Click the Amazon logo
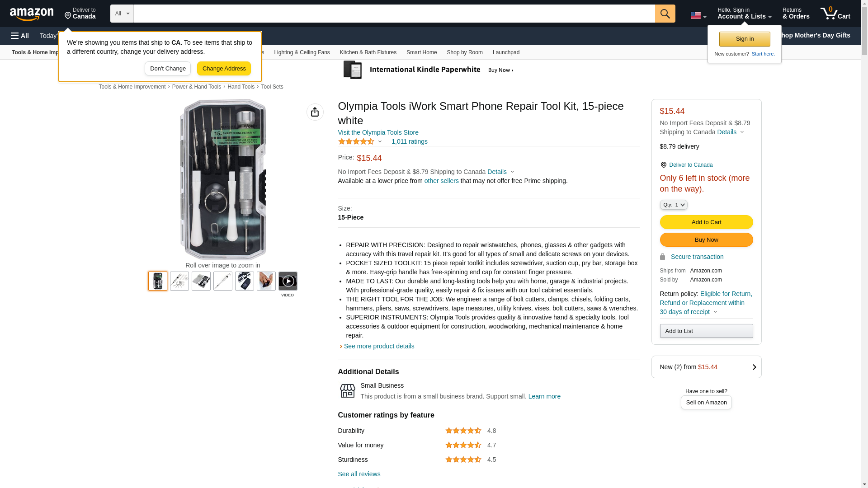This screenshot has height=488, width=868. (x=32, y=14)
